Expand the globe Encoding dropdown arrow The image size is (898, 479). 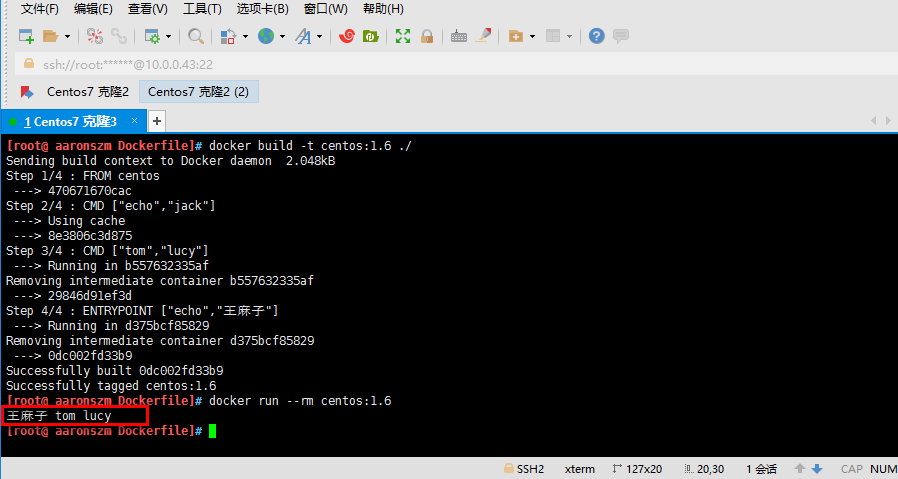(282, 37)
